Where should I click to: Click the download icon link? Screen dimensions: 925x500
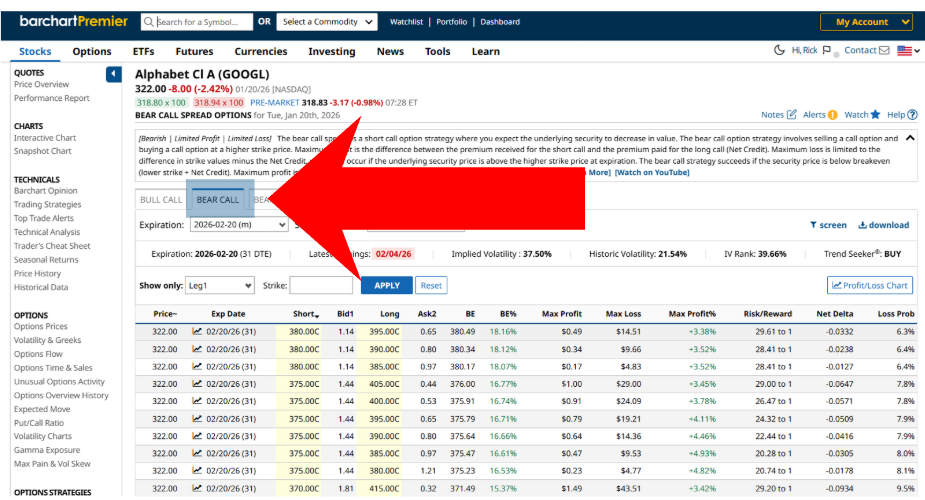pyautogui.click(x=883, y=225)
